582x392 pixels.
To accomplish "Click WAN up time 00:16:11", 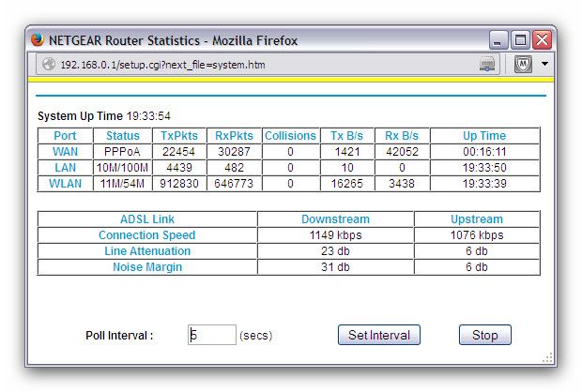I will pos(484,152).
